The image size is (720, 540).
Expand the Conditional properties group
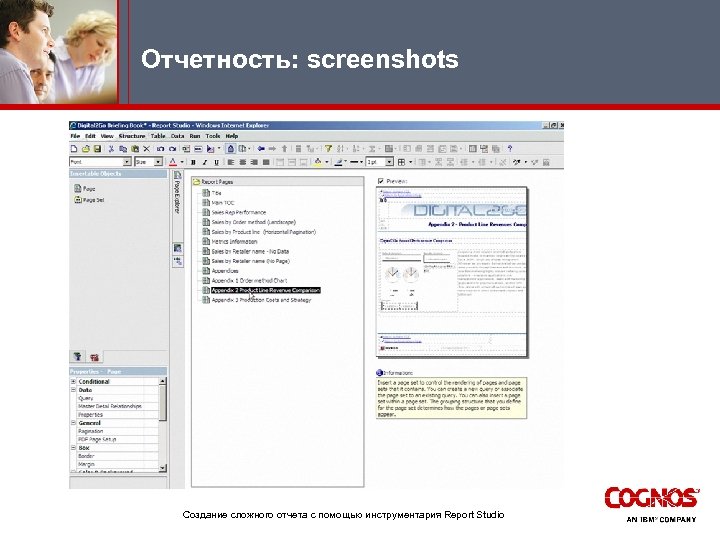click(73, 382)
